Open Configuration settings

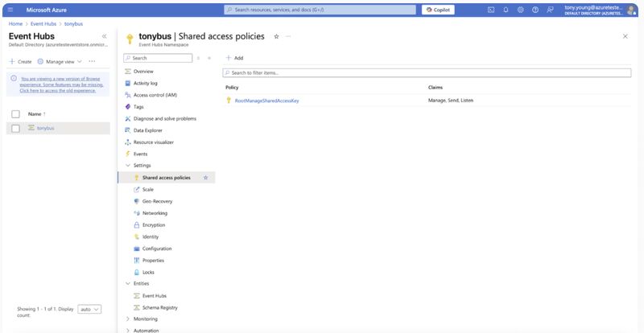click(x=157, y=249)
